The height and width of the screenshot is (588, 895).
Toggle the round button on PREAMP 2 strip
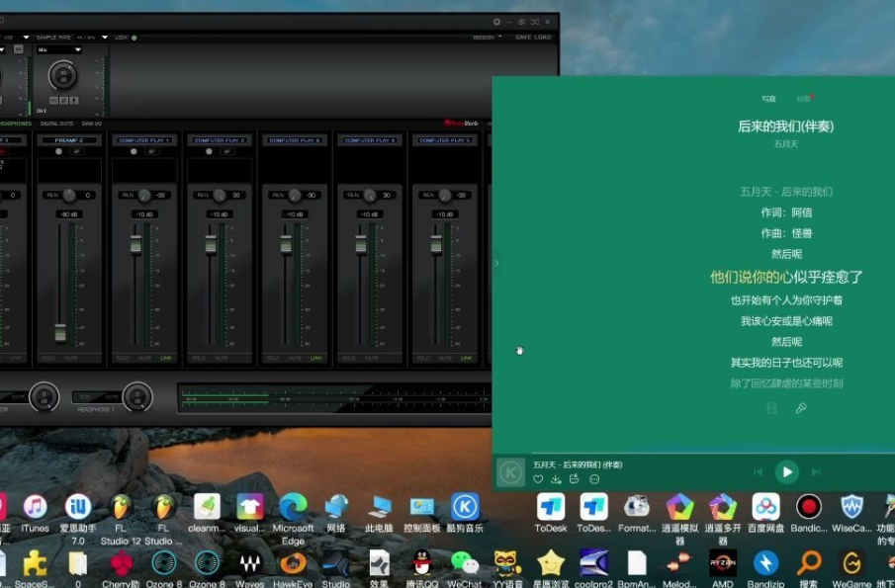coord(58,152)
